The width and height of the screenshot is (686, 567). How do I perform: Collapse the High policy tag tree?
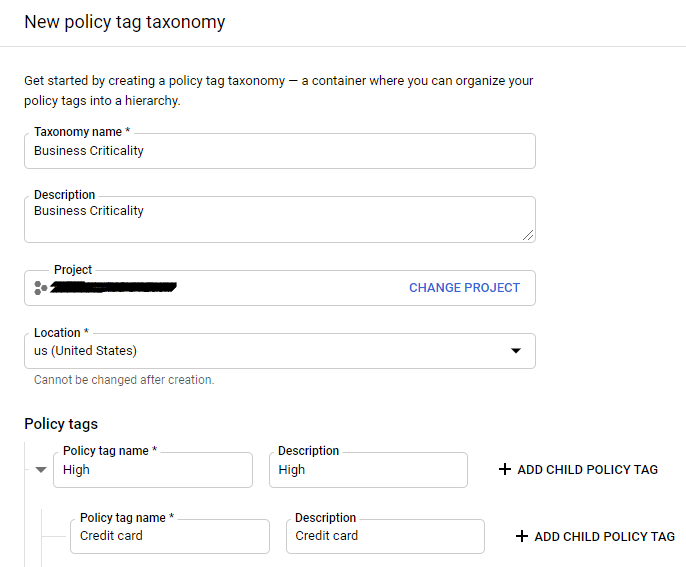(41, 470)
